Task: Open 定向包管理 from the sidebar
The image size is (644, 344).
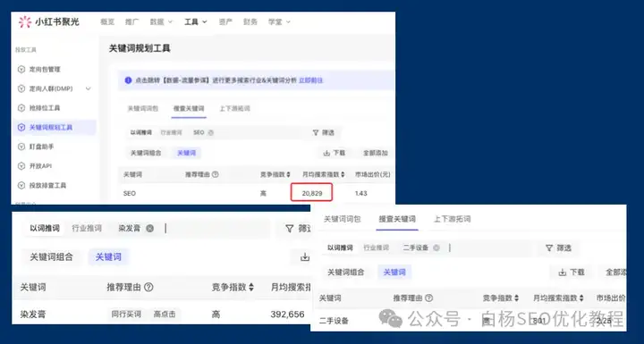Action: coord(39,70)
